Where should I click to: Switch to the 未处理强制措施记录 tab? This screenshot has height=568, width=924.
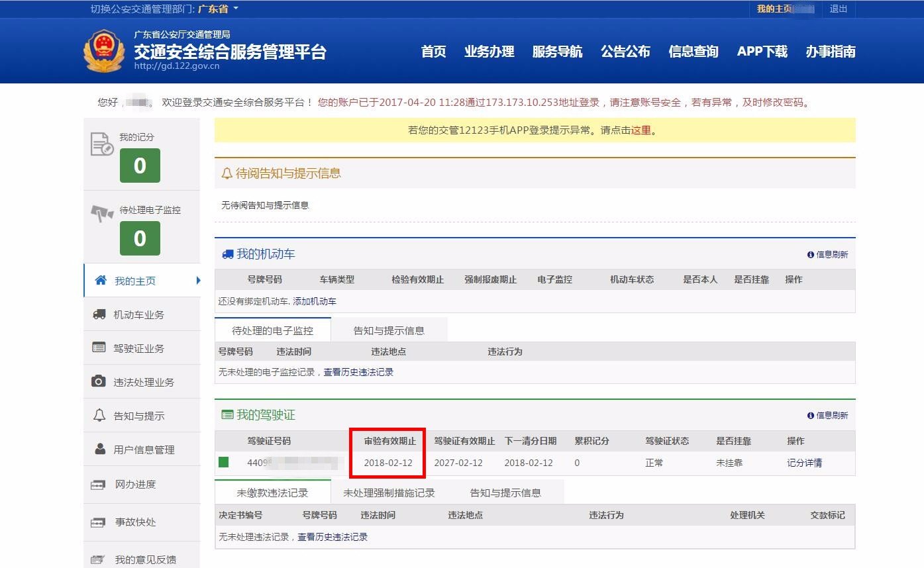pos(387,493)
